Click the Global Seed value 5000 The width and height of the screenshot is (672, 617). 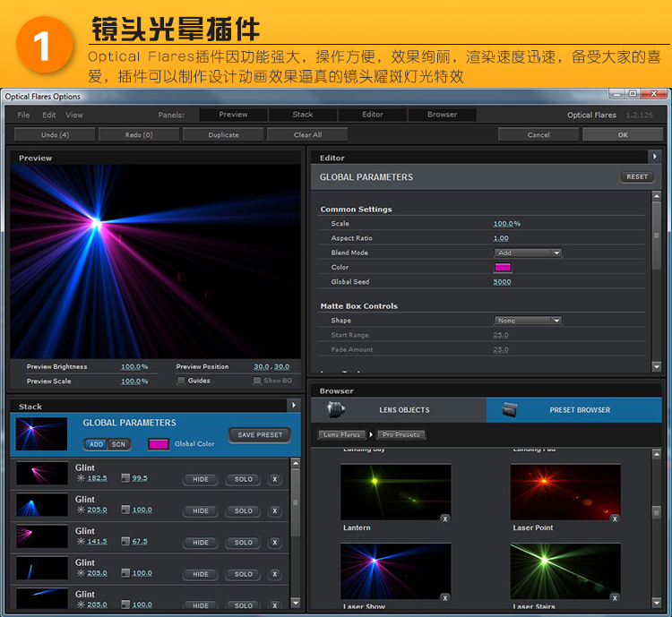coord(502,282)
